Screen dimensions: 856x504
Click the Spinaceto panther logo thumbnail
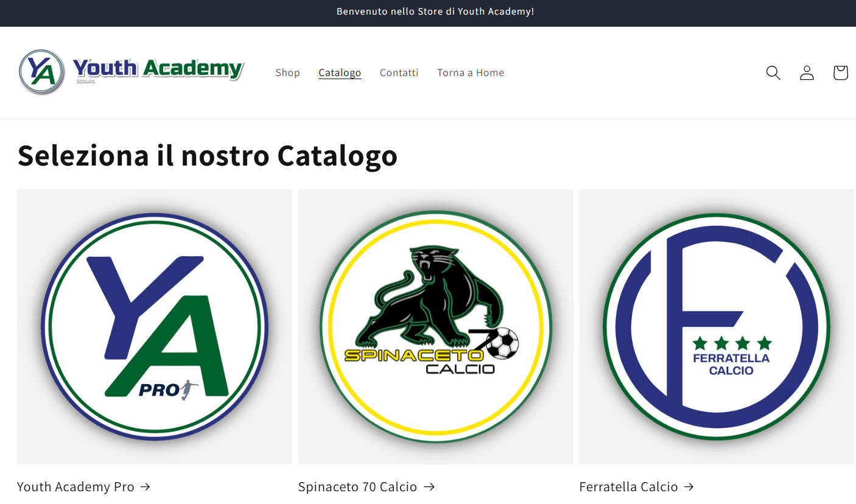click(436, 327)
